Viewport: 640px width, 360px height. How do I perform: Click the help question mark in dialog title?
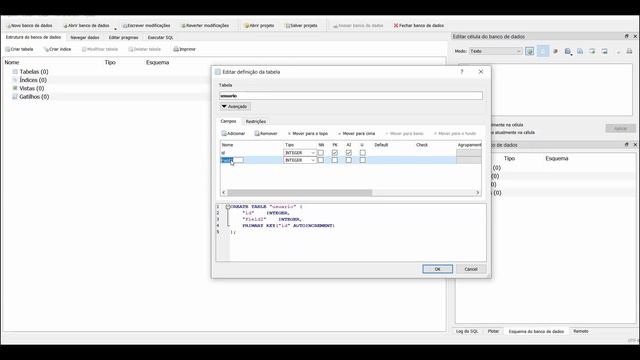coord(462,72)
